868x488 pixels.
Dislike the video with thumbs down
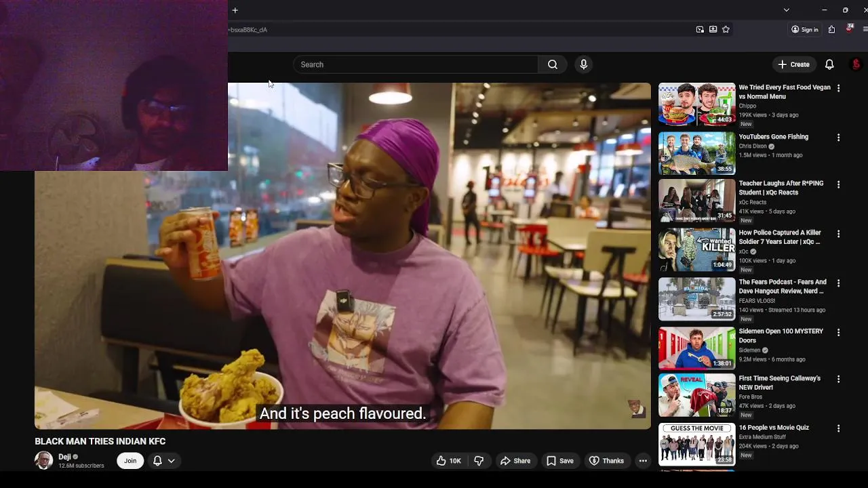click(479, 461)
